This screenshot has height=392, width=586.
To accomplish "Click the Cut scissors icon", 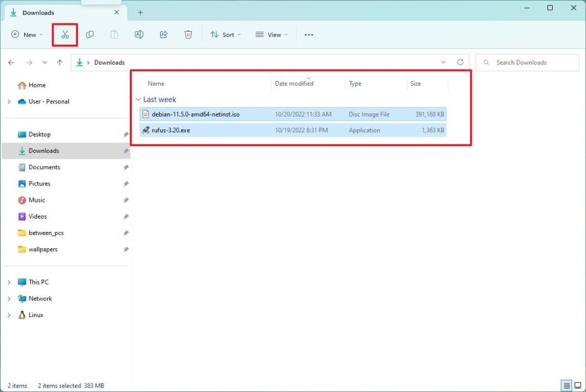I will pyautogui.click(x=65, y=34).
